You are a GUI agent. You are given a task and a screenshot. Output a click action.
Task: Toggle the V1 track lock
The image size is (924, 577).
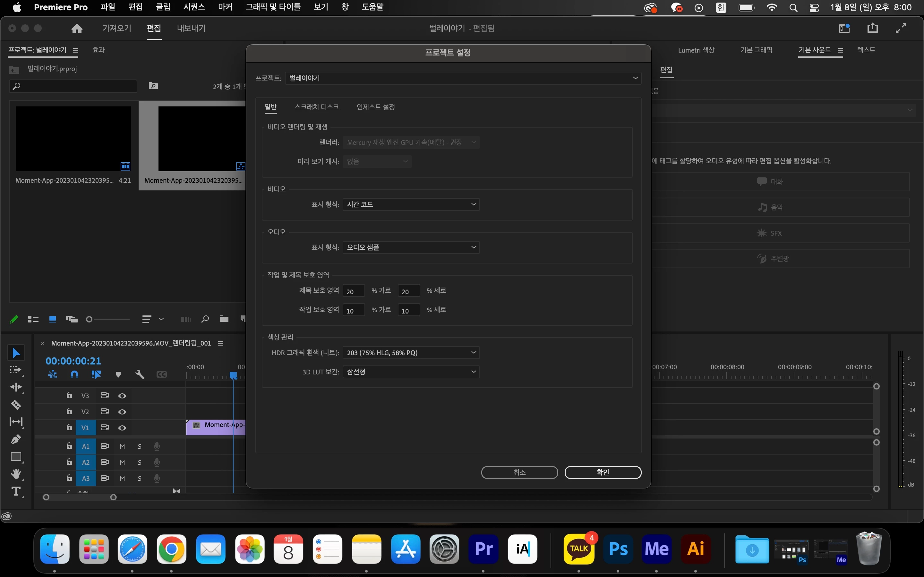click(69, 427)
